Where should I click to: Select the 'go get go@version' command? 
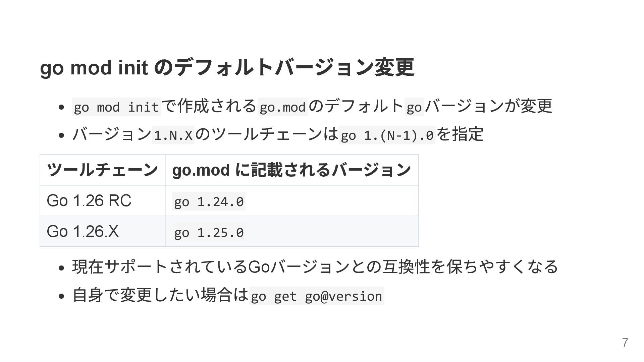point(316,296)
